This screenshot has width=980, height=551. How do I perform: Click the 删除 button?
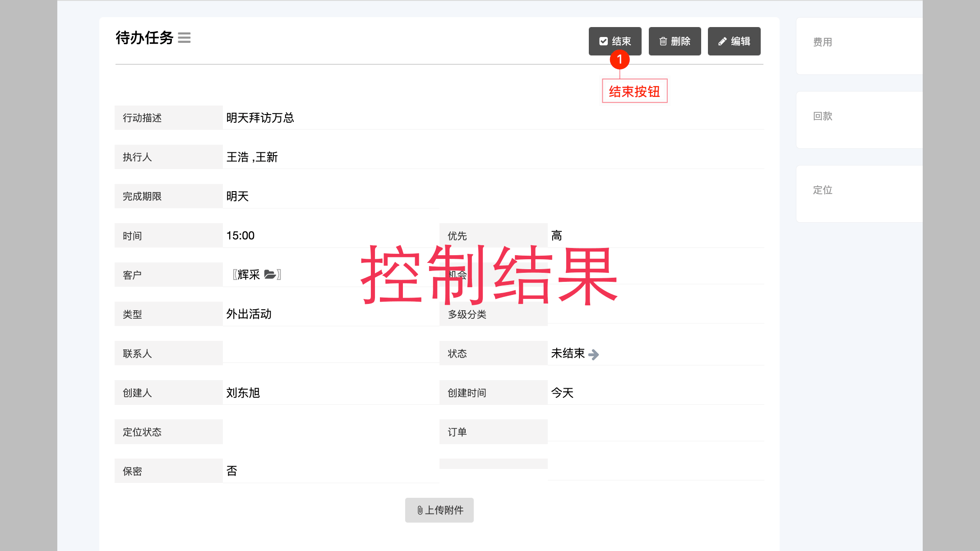tap(675, 41)
